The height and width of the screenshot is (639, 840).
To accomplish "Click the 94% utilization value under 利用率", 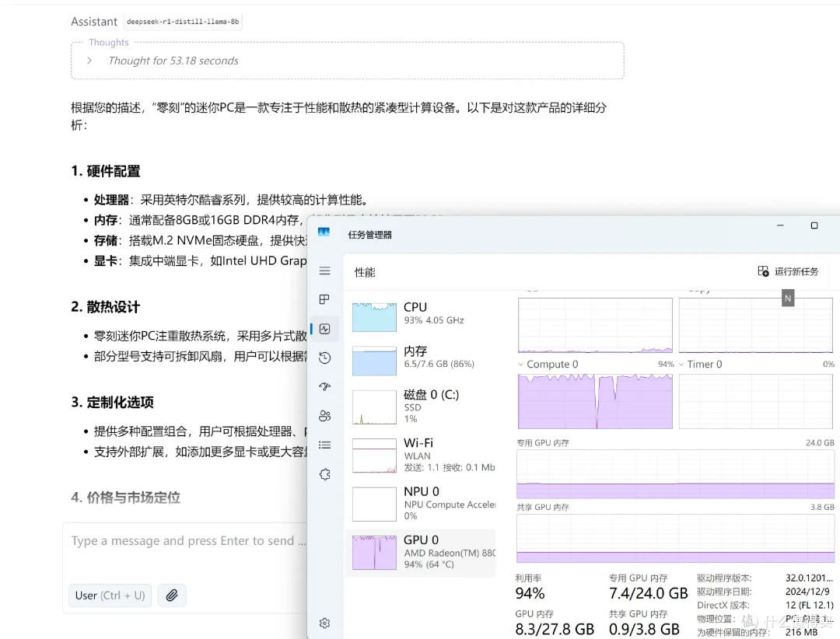I will coord(530,593).
